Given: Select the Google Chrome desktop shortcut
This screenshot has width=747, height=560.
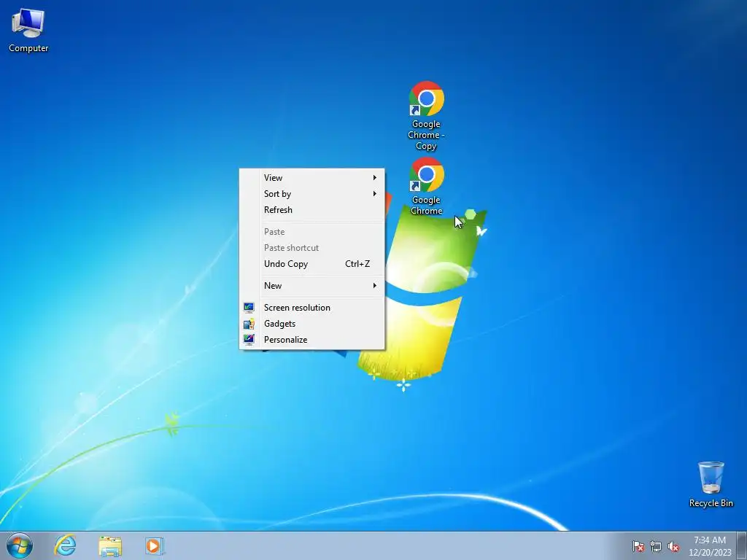Looking at the screenshot, I should tap(426, 186).
